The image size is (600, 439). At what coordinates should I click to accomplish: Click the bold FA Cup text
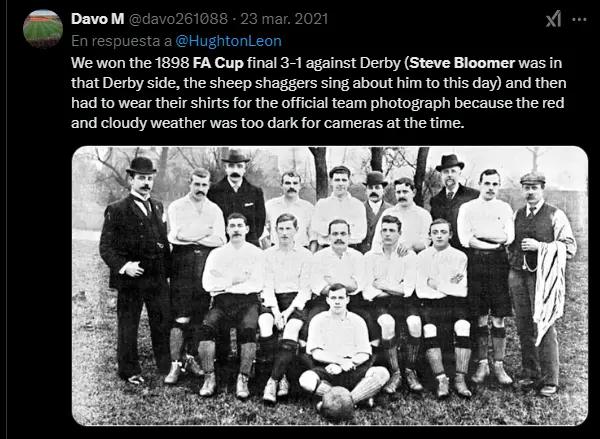pos(218,63)
